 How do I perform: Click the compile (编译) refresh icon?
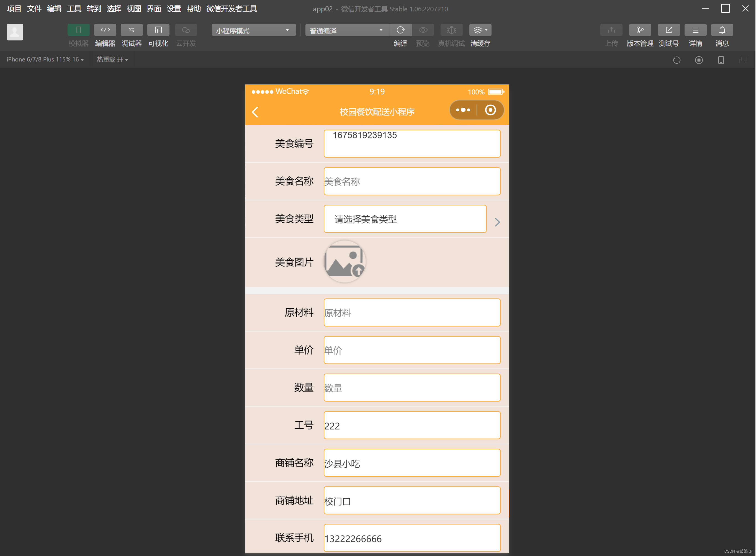[400, 30]
